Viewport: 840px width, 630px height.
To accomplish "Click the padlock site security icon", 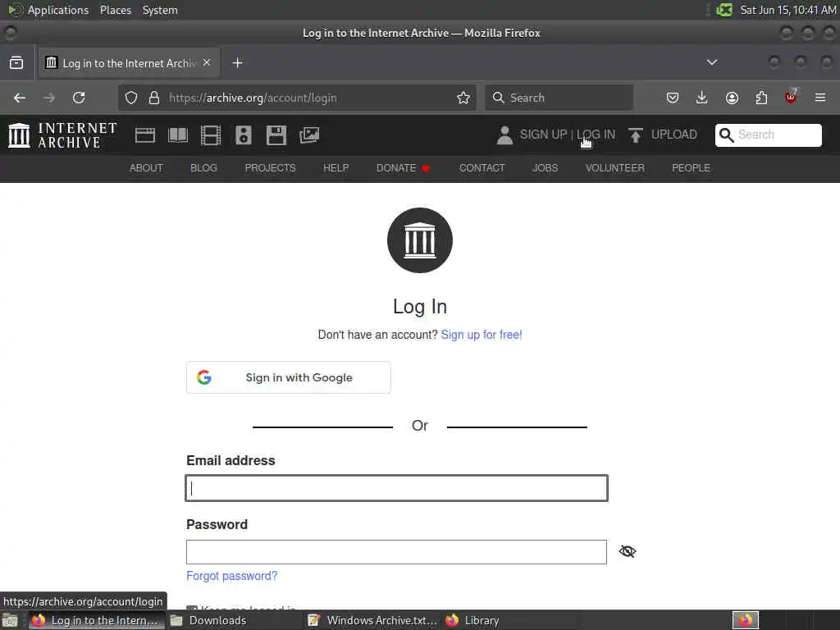I will [x=154, y=98].
